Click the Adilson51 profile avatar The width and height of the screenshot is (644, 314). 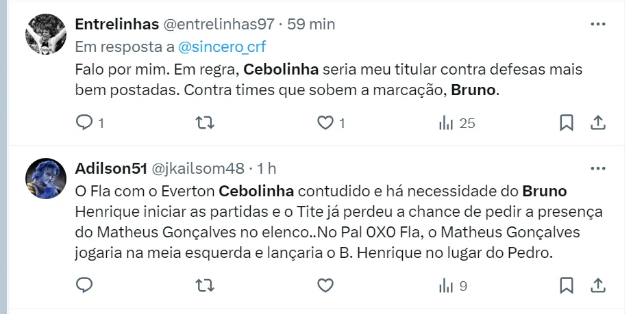[x=46, y=178]
